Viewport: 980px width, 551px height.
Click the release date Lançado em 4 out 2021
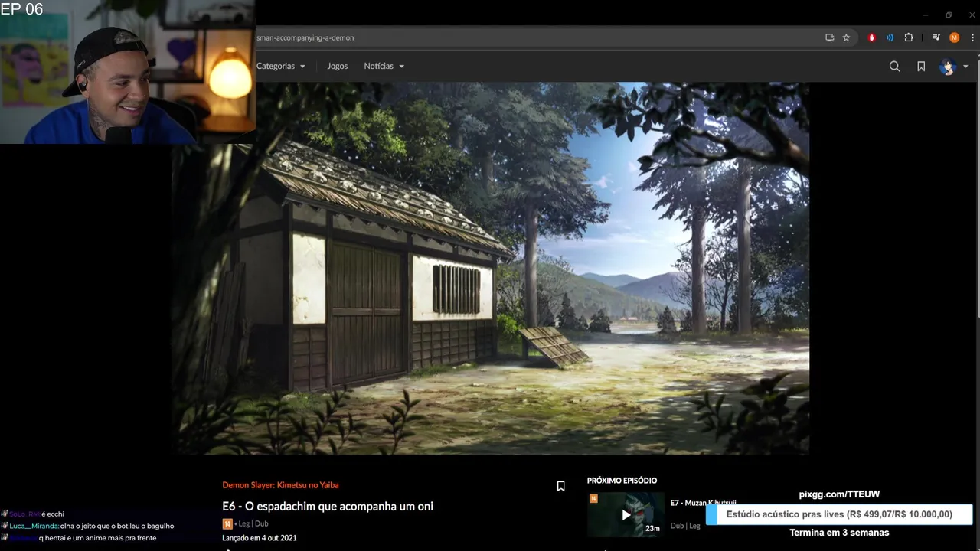click(x=260, y=538)
